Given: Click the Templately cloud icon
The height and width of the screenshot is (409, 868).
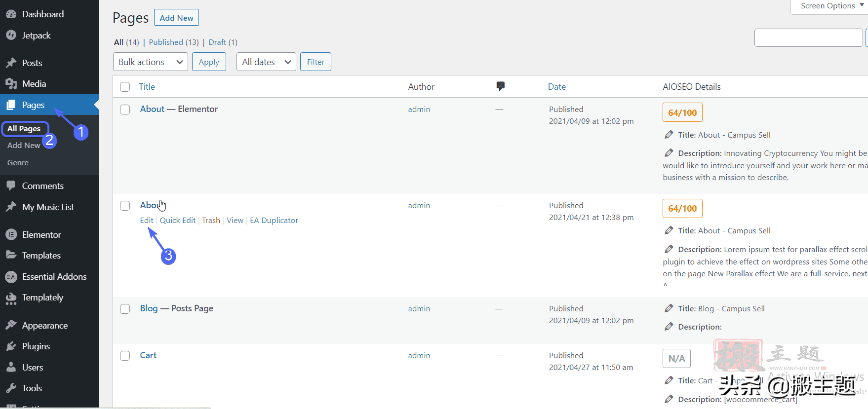Looking at the screenshot, I should click(x=11, y=298).
